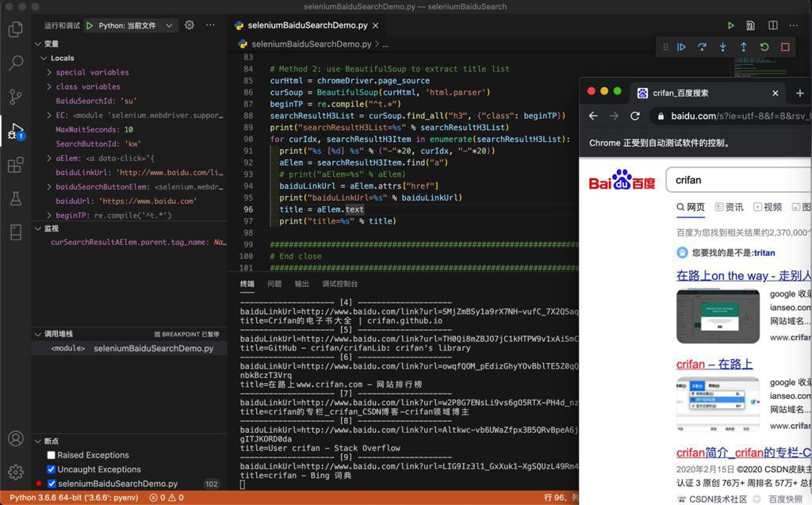Switch to the 调试控制台 panel tab
Viewport: 812px width, 505px height.
pyautogui.click(x=339, y=284)
